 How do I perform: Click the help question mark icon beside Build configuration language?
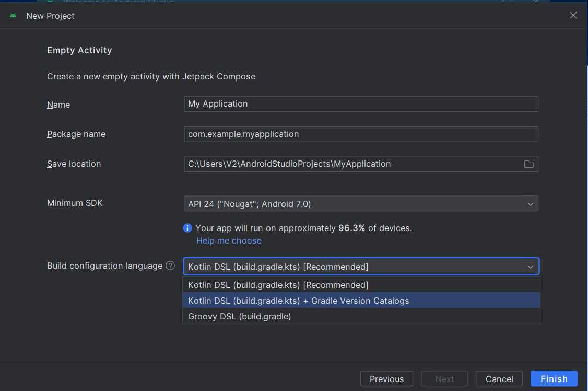[x=170, y=266]
